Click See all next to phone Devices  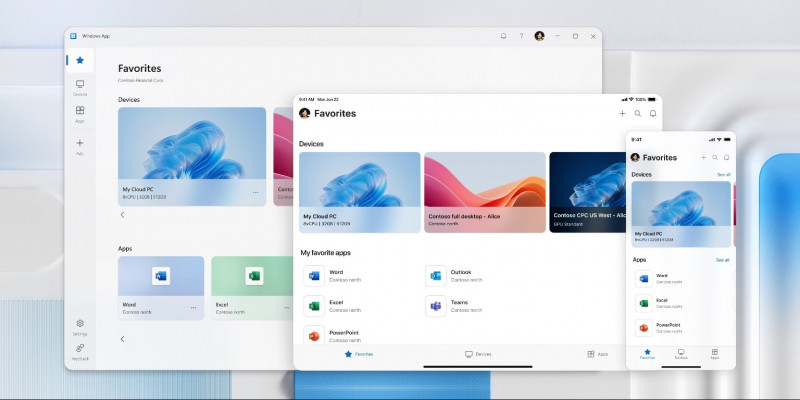tap(723, 174)
